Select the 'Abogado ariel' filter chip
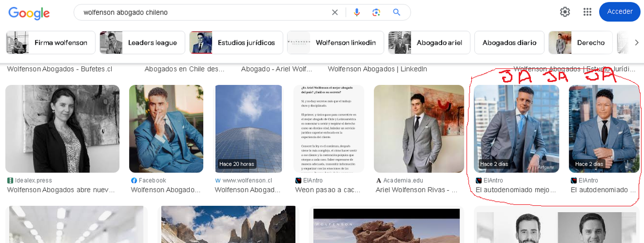 (x=429, y=43)
